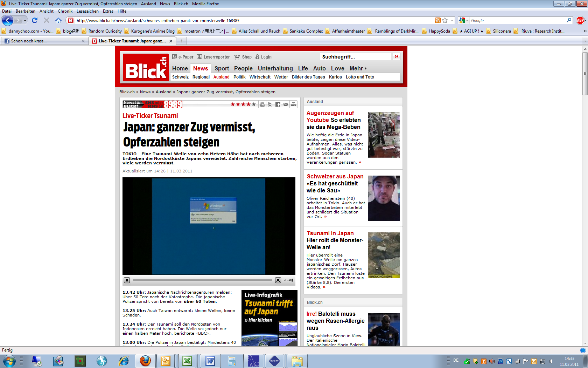
Task: Click the page vertical scrollbar thumb
Action: 585,74
